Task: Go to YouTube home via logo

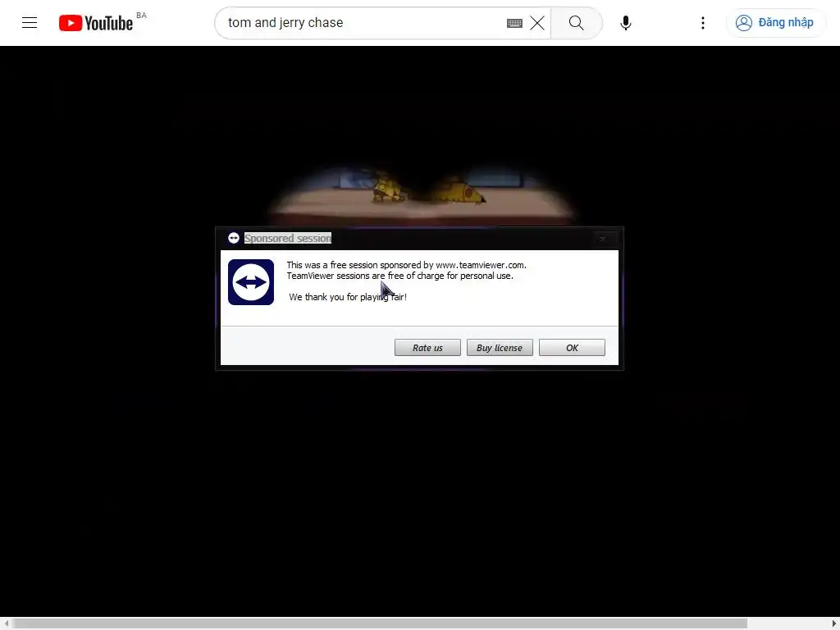Action: pos(96,23)
